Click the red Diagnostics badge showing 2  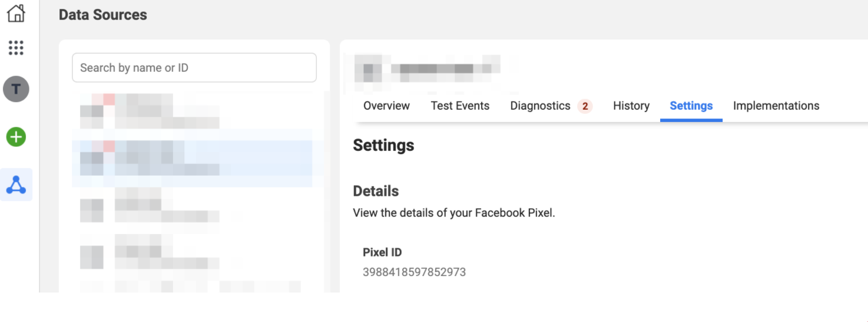(585, 106)
